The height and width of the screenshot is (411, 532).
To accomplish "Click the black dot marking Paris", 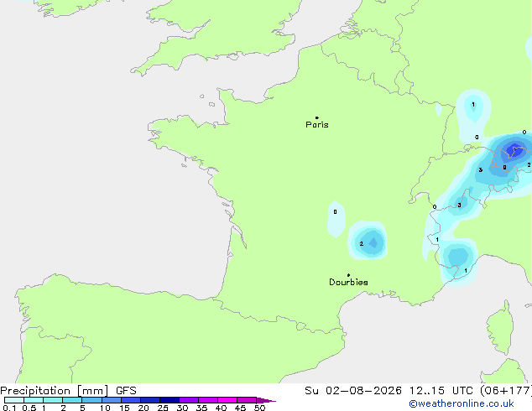I will coord(317,117).
